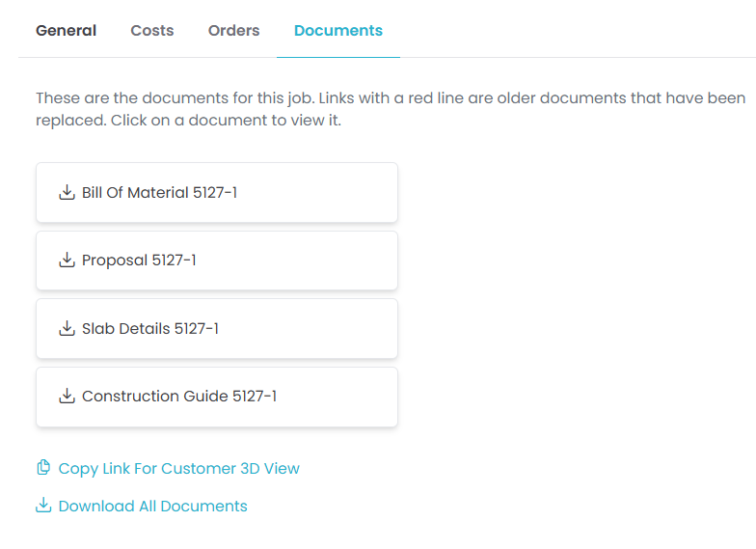Screen dimensions: 756x549
Task: Click the download icon beside Proposal 5127-1
Action: tap(67, 261)
